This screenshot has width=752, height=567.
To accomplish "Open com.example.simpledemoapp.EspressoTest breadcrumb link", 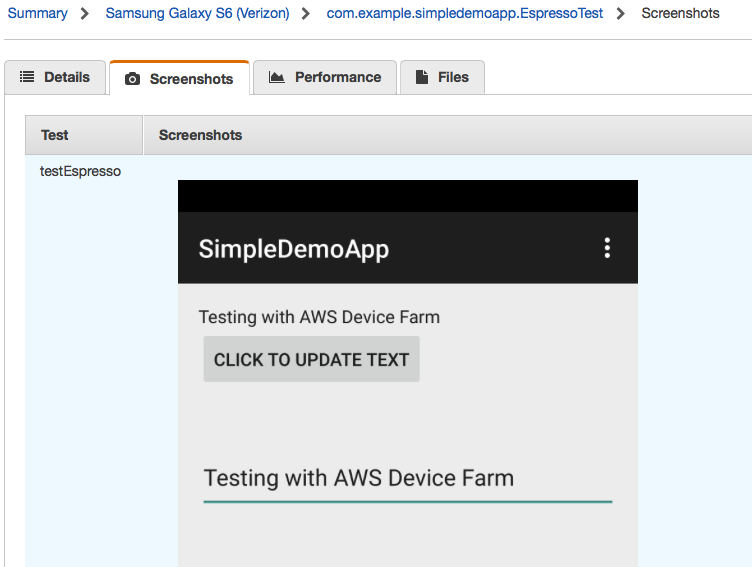I will [x=464, y=13].
